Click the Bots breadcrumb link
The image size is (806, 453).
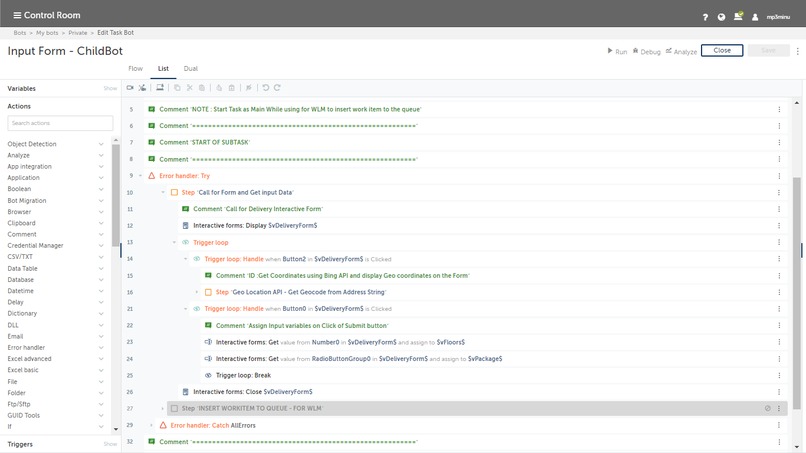point(20,32)
